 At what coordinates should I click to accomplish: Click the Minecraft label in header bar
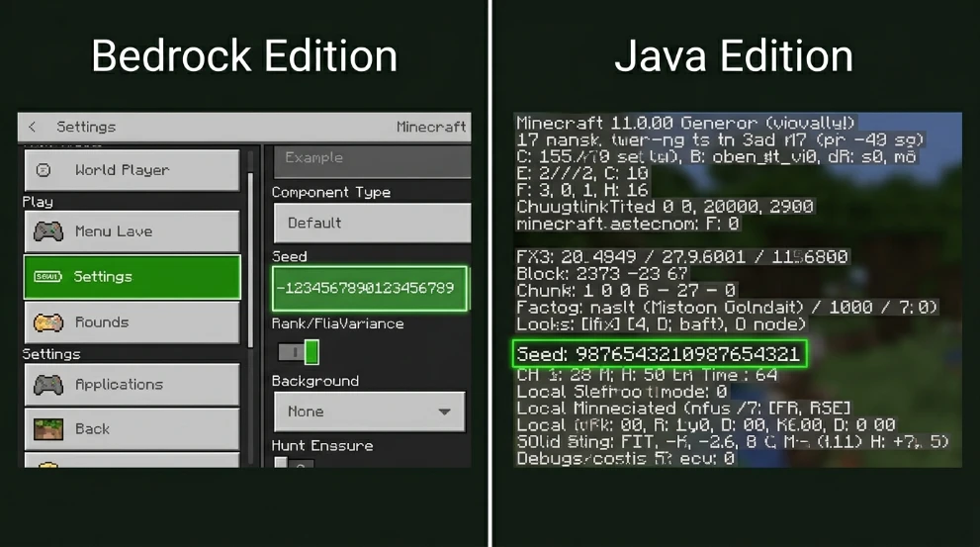[x=431, y=127]
